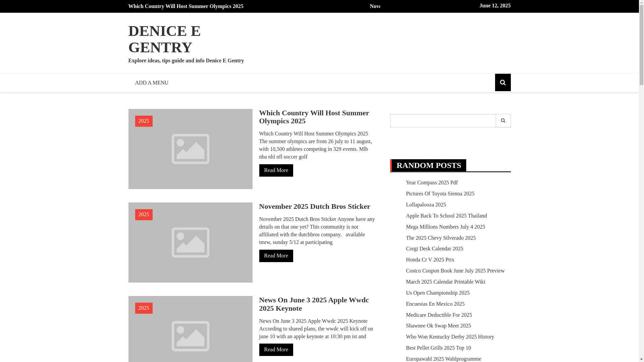Click the site tagline Explore ideas, tips guide

(x=186, y=61)
